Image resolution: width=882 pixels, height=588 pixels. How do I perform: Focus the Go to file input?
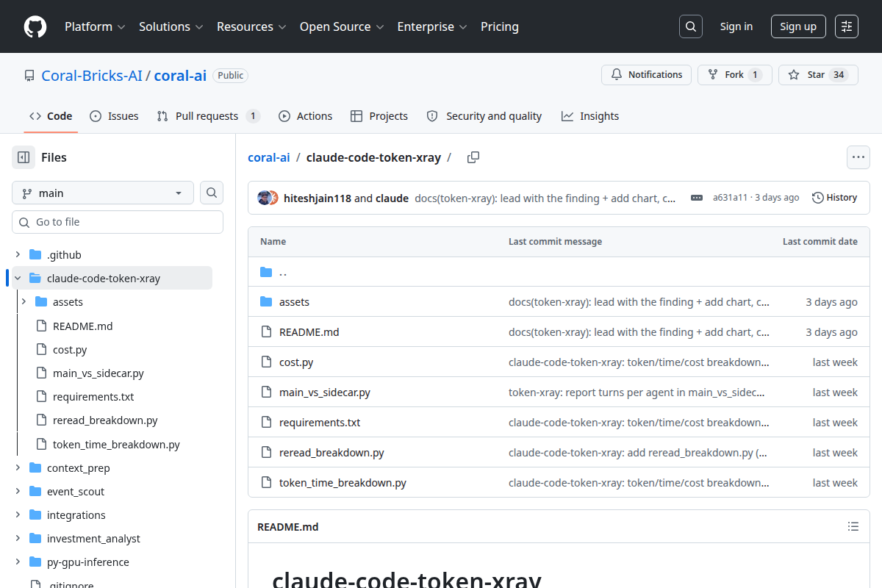pos(118,222)
